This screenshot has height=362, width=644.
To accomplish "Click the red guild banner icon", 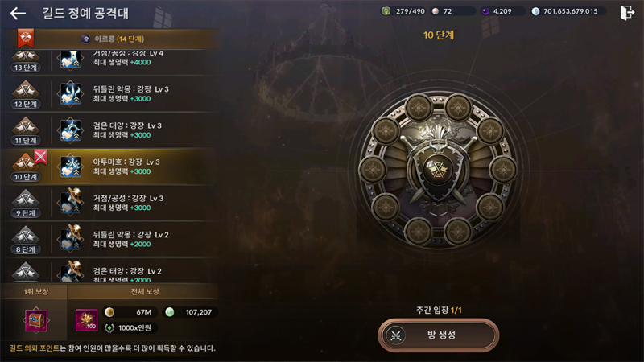I will pyautogui.click(x=26, y=38).
